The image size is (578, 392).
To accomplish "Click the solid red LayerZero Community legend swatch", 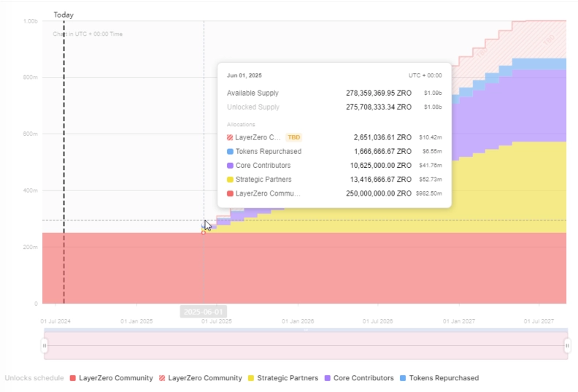I will 72,378.
